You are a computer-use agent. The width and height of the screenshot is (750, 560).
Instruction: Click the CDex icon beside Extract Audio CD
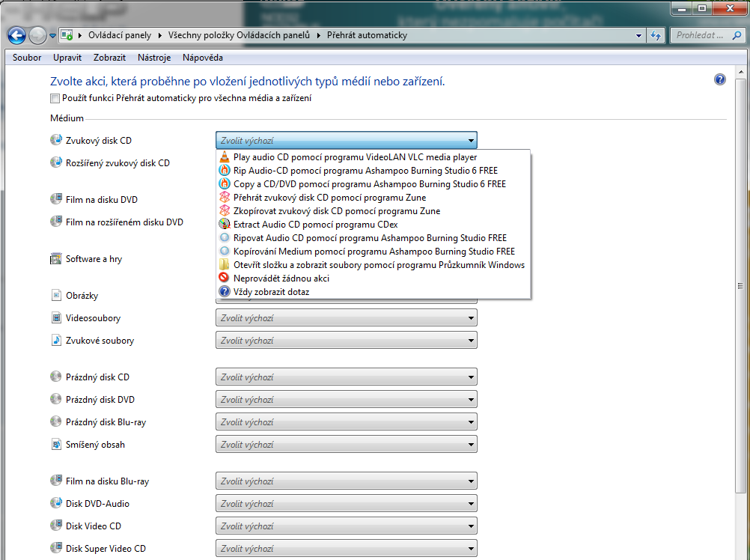tap(225, 224)
